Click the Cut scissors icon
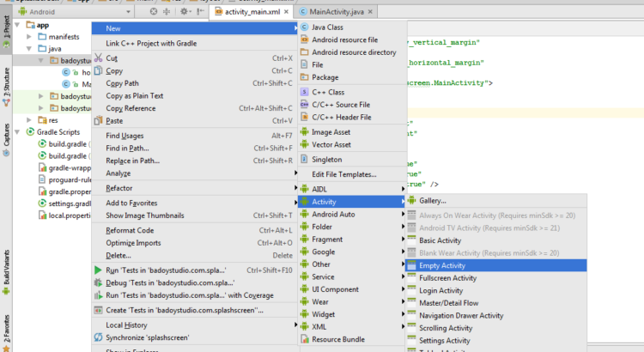Viewport: 644px width, 352px height. coord(98,58)
